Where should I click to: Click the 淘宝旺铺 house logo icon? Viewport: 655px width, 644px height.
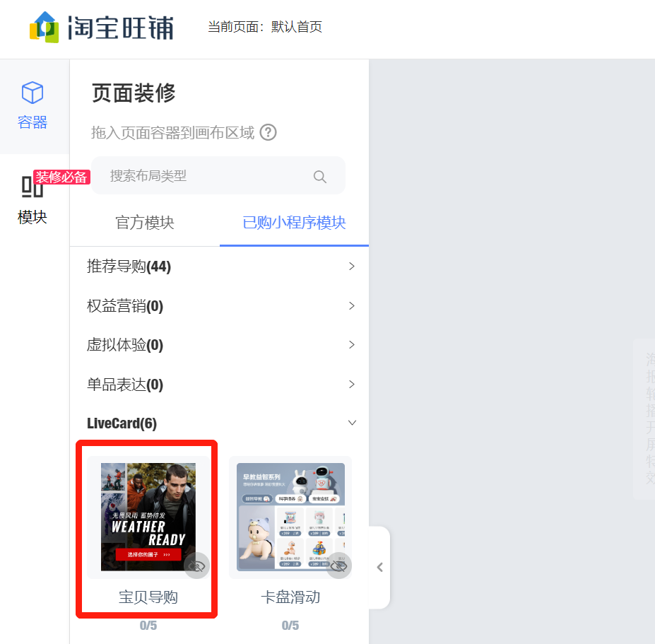tap(45, 27)
